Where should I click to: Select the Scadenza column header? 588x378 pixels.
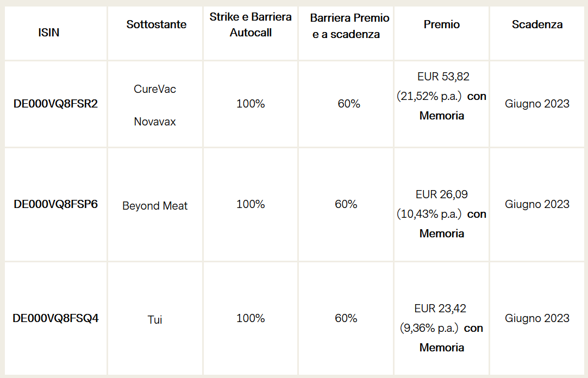[x=537, y=24]
